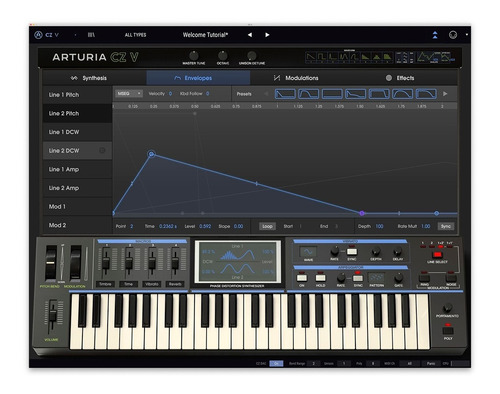Open the Arturia CZ V main menu

(x=47, y=35)
